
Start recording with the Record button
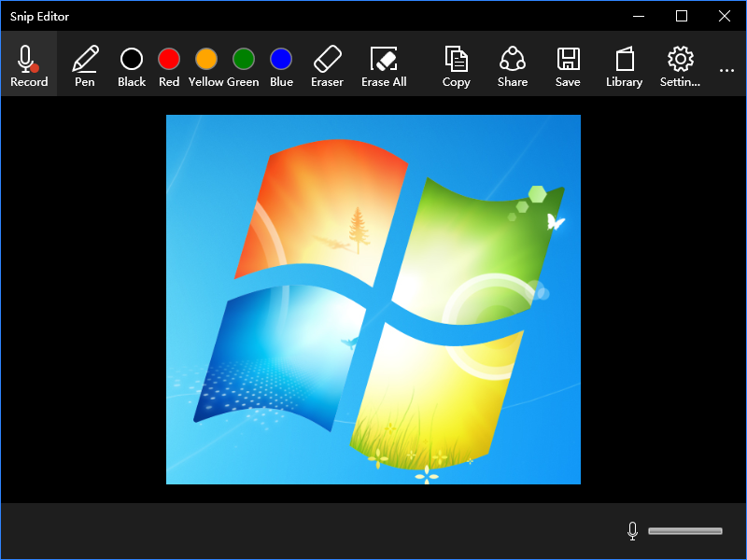28,65
